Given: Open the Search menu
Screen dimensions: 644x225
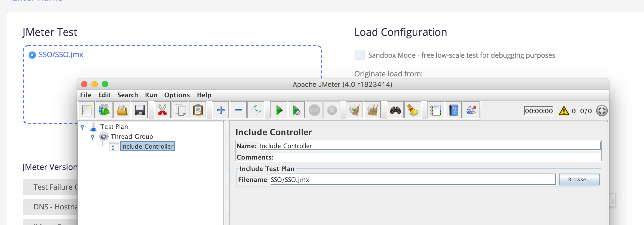Looking at the screenshot, I should point(128,95).
